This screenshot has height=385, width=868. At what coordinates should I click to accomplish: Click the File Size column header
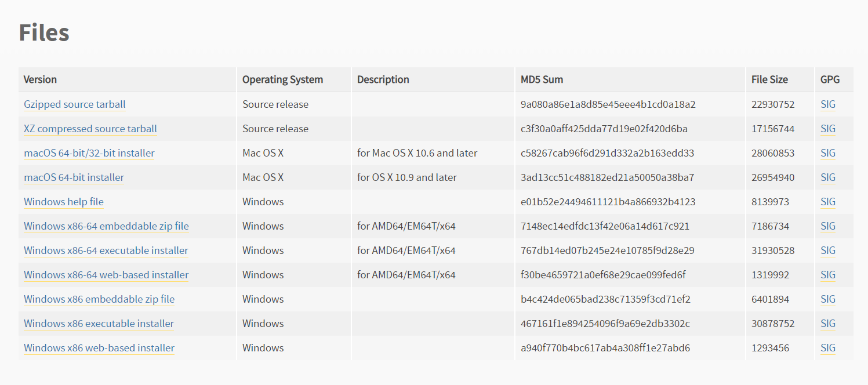coord(769,79)
